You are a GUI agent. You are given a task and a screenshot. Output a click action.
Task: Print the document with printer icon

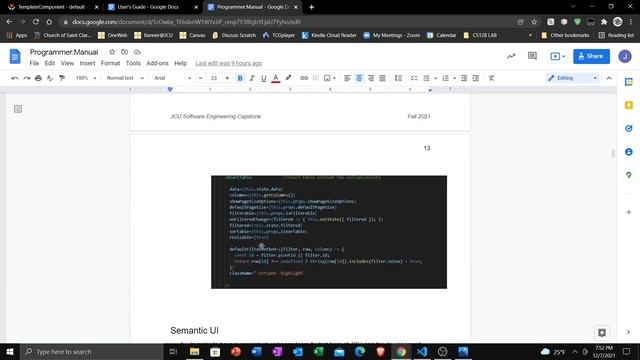pos(38,78)
